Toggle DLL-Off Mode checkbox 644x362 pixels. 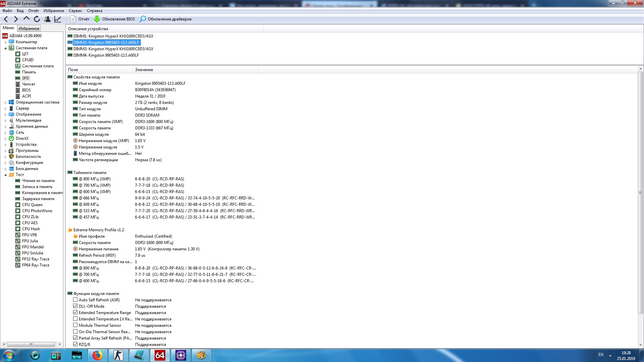coord(75,306)
